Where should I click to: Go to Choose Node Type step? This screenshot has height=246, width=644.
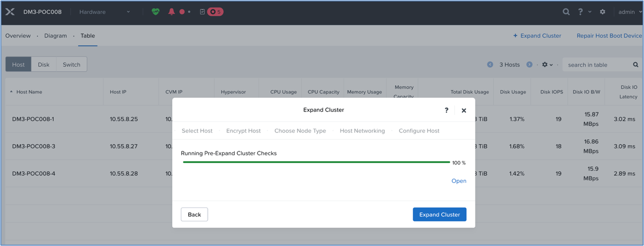[300, 131]
